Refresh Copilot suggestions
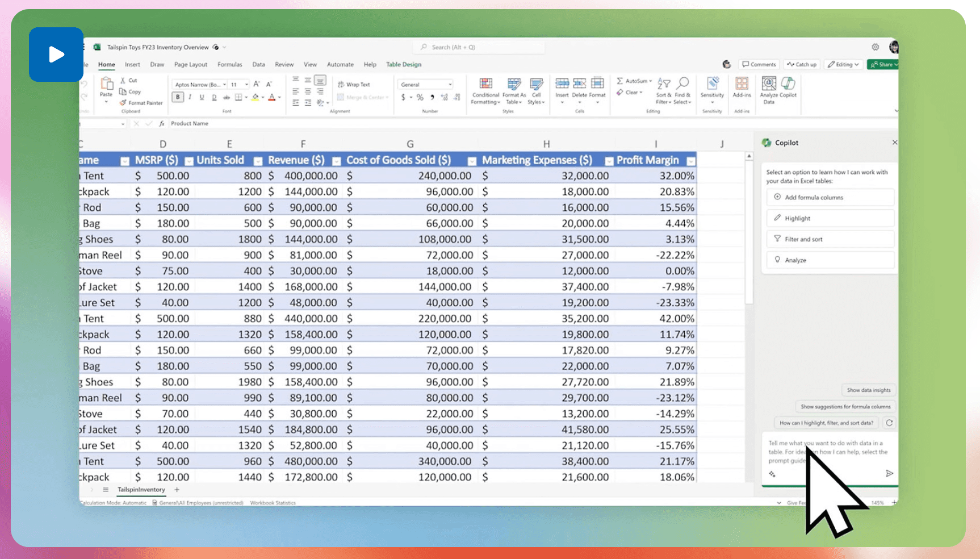This screenshot has width=980, height=559. pos(889,423)
